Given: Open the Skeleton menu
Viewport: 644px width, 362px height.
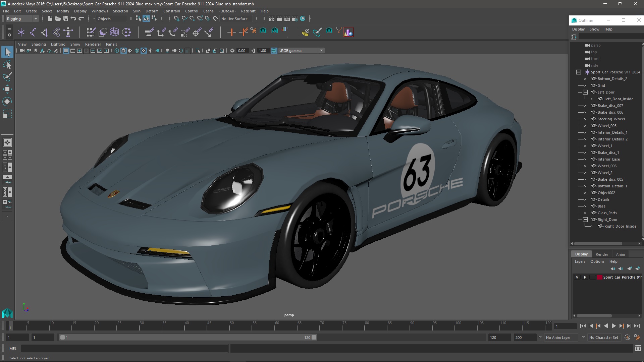Looking at the screenshot, I should click(120, 11).
